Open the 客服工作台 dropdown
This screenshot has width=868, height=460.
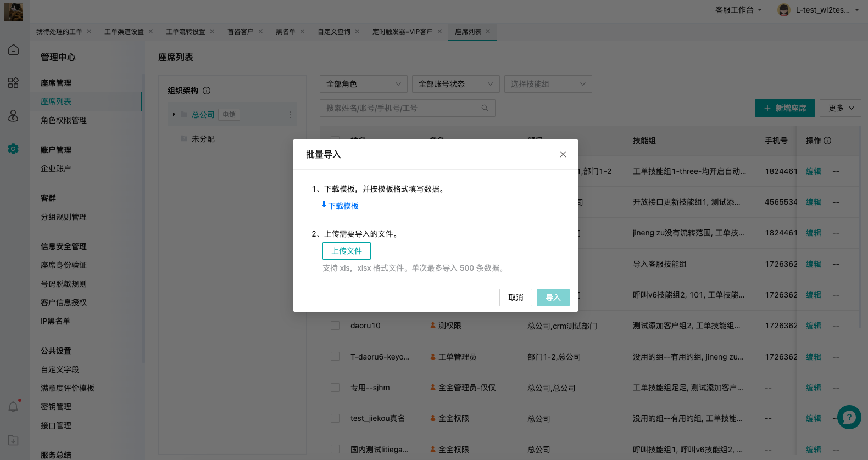[738, 10]
